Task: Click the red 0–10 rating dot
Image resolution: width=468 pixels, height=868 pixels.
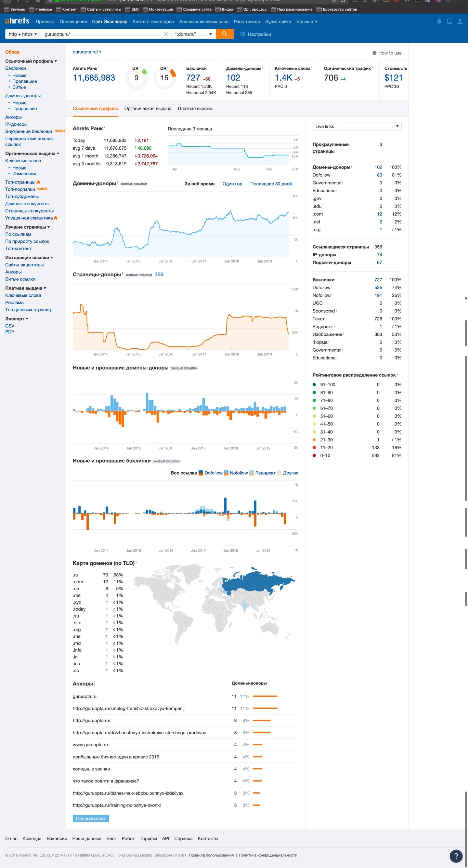Action: click(314, 455)
